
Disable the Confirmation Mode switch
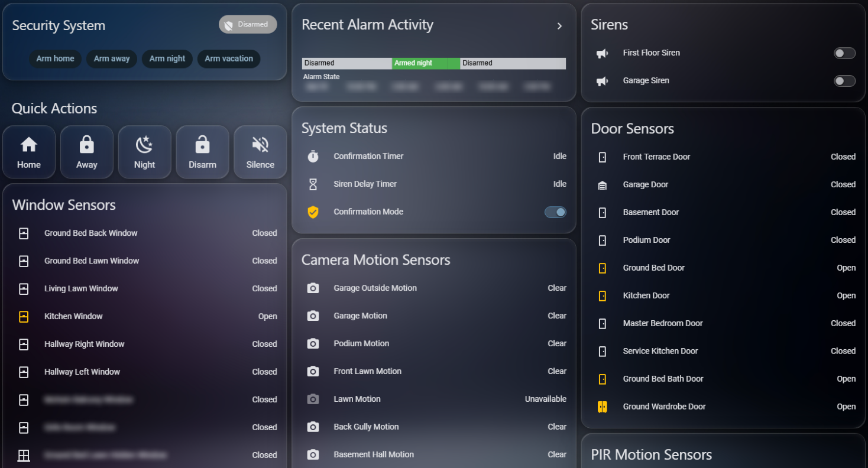[555, 212]
